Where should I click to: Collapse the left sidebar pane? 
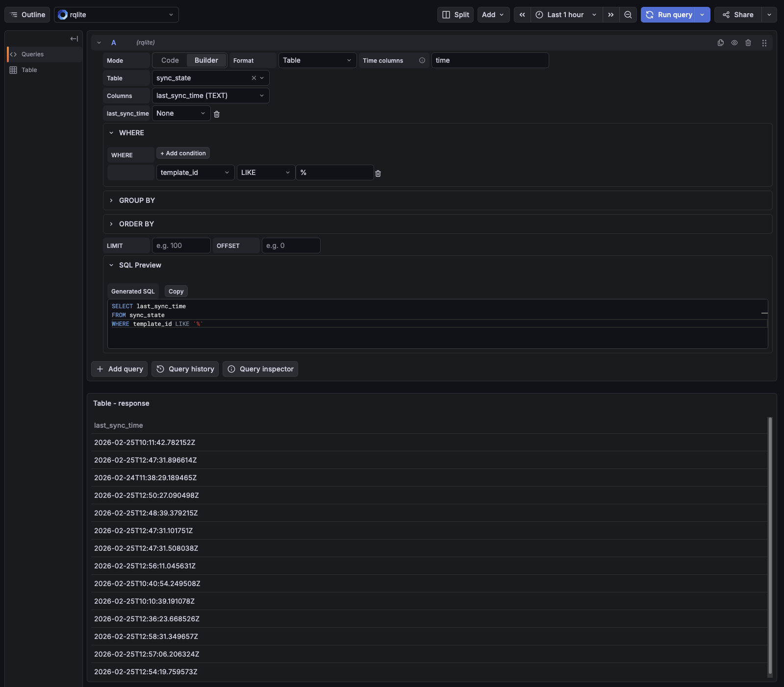[x=74, y=39]
